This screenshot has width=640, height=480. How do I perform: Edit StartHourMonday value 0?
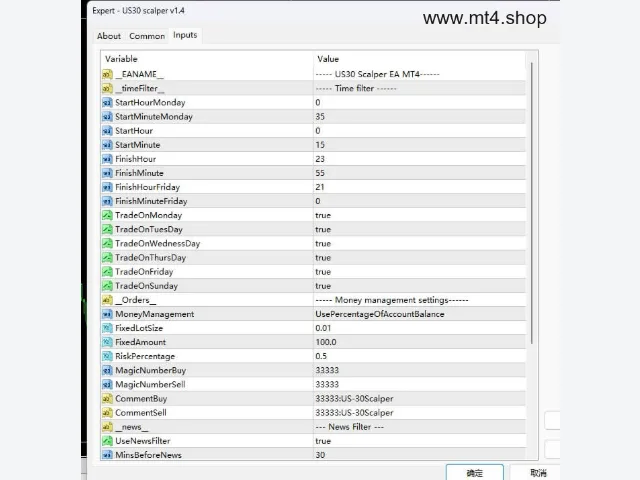pos(318,102)
